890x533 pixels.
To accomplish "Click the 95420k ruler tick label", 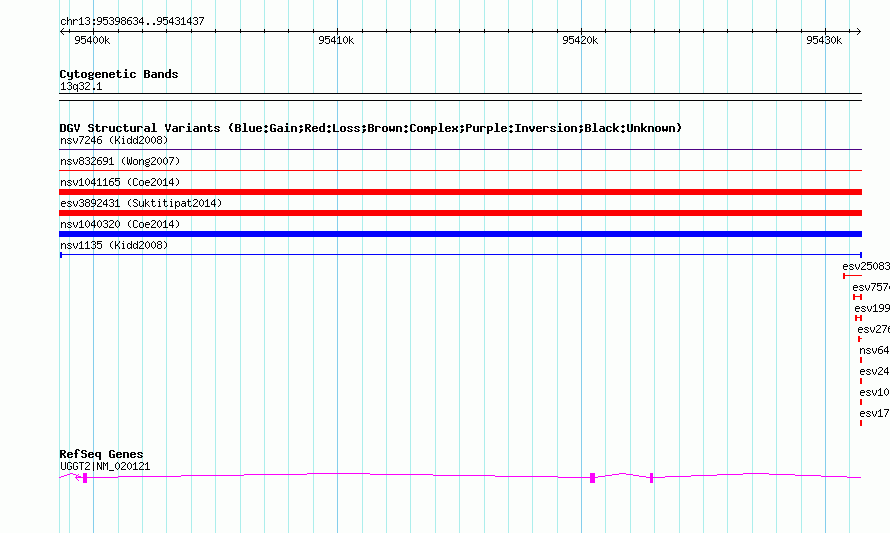I will [x=580, y=40].
